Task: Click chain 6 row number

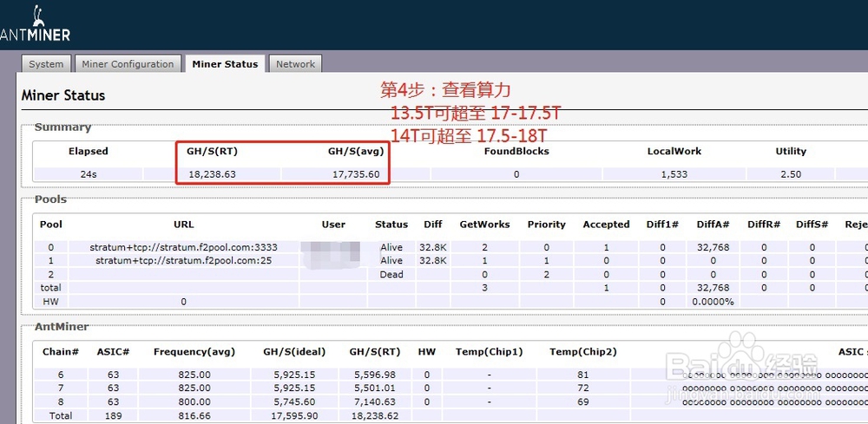Action: 61,375
